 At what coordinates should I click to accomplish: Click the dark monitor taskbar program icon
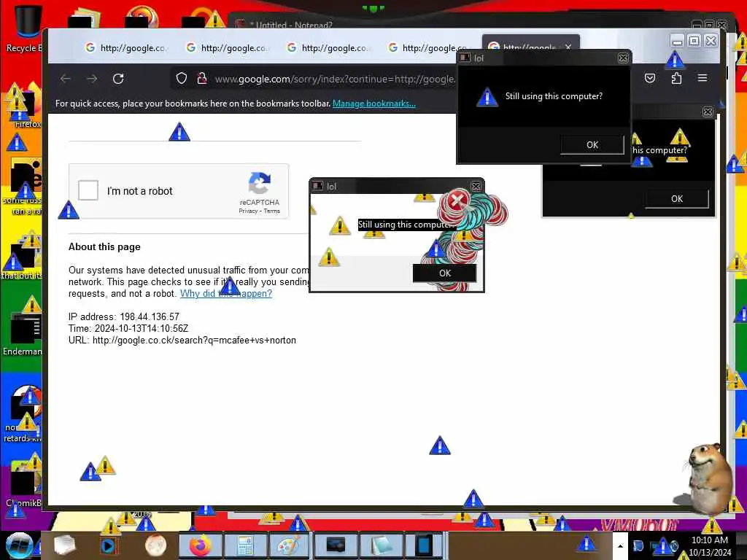point(336,545)
